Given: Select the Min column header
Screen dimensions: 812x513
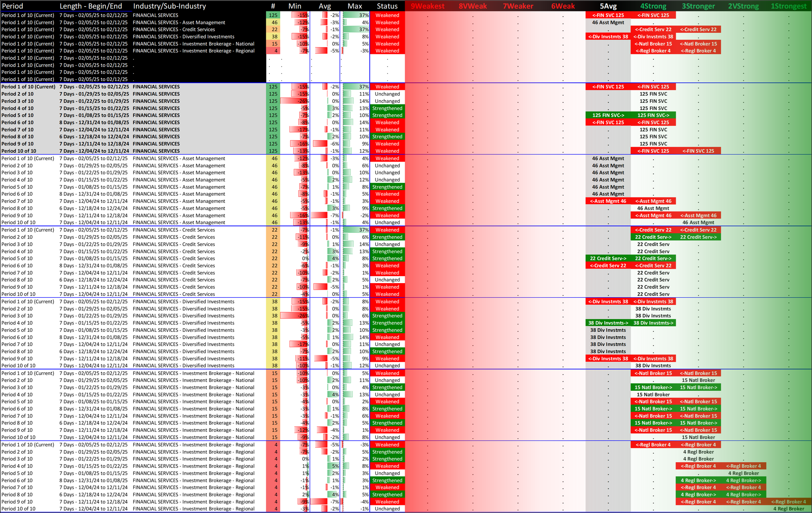Looking at the screenshot, I should pyautogui.click(x=295, y=6).
